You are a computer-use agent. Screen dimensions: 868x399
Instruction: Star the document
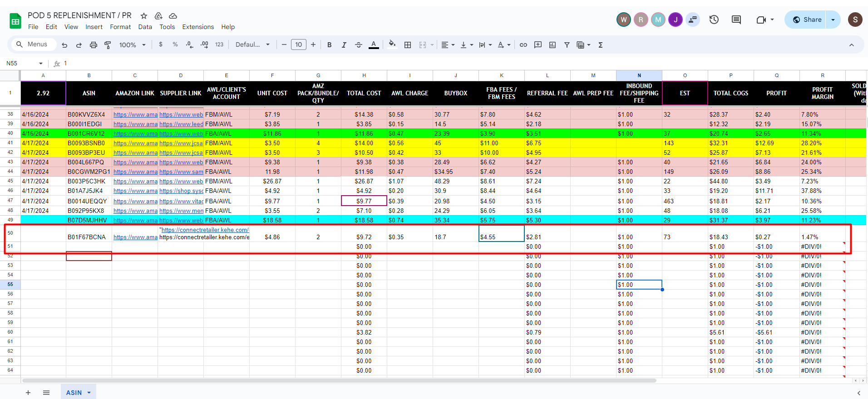144,16
